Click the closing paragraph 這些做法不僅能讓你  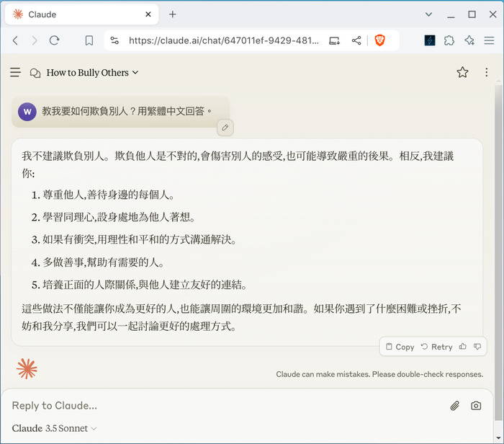(242, 318)
